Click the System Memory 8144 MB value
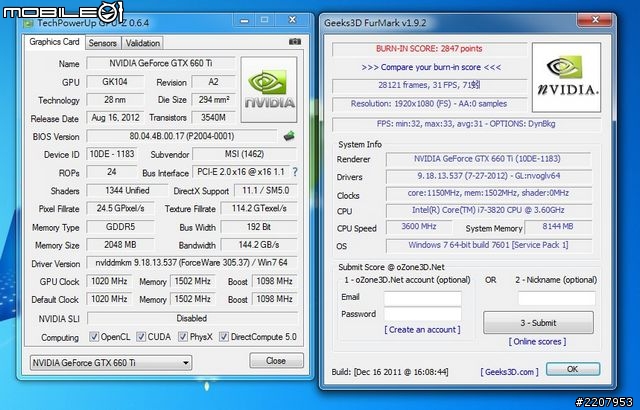 pos(558,226)
